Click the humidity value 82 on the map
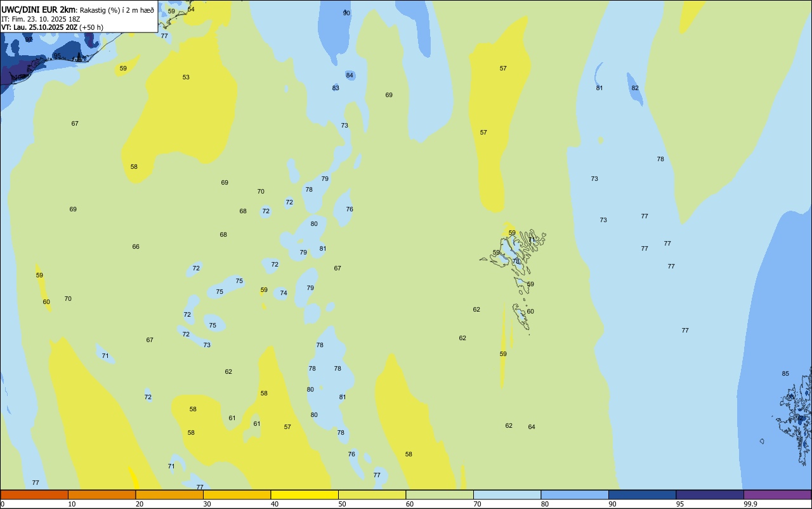The height and width of the screenshot is (509, 812). (635, 88)
